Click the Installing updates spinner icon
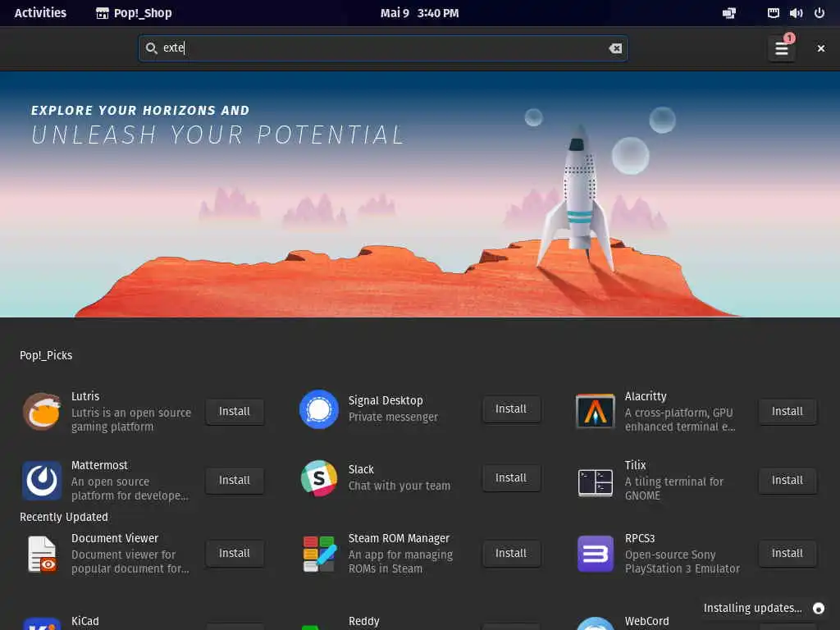The height and width of the screenshot is (630, 840). tap(819, 609)
